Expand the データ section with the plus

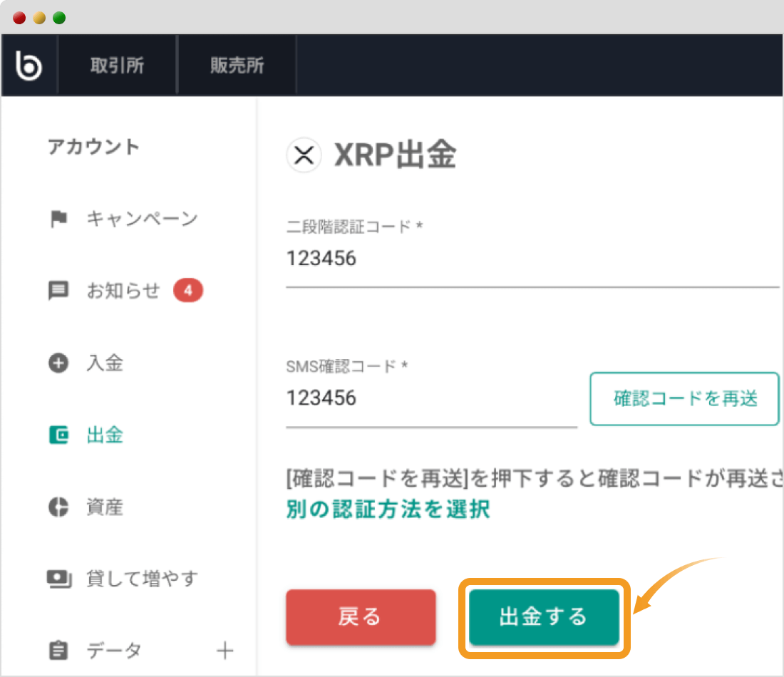coord(225,650)
